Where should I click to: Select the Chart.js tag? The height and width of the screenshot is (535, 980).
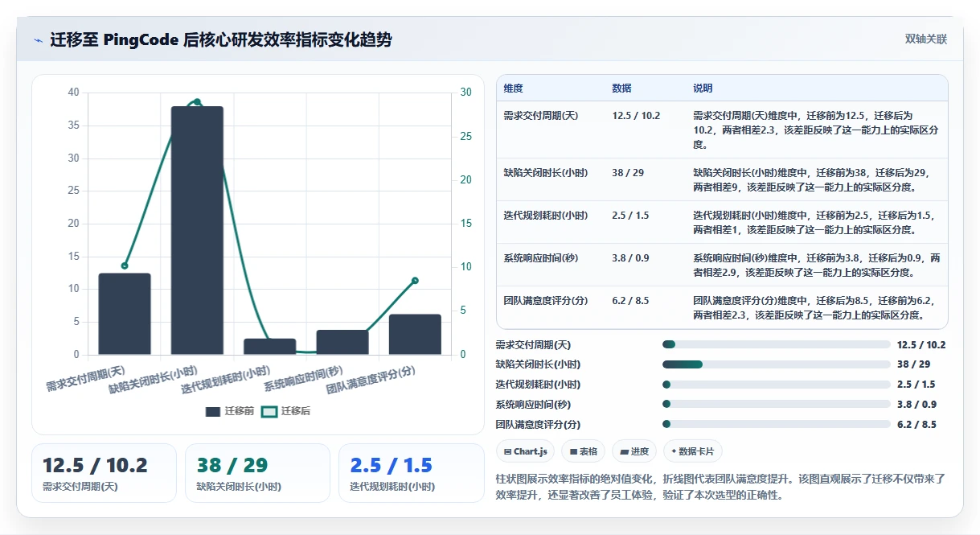point(525,451)
